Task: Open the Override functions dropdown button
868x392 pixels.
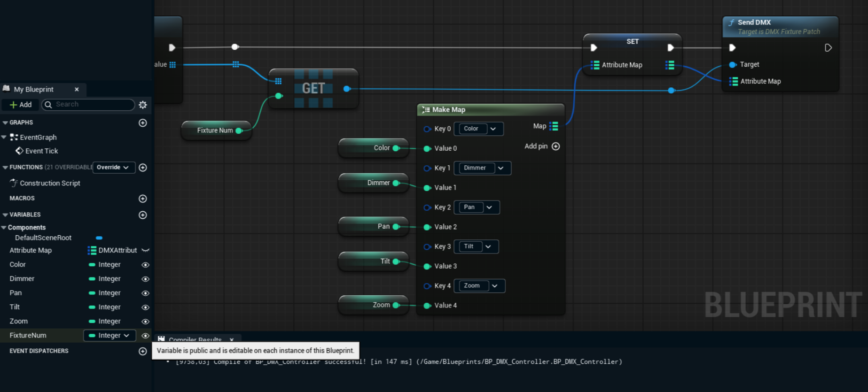Action: click(113, 168)
